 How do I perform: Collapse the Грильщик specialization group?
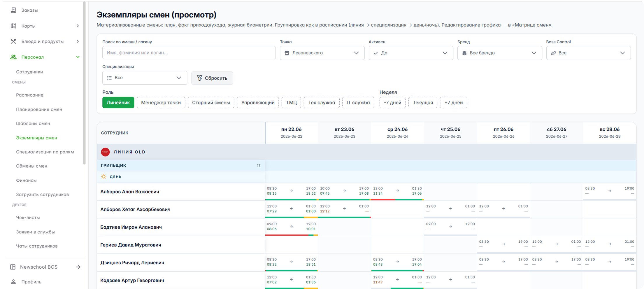click(181, 165)
